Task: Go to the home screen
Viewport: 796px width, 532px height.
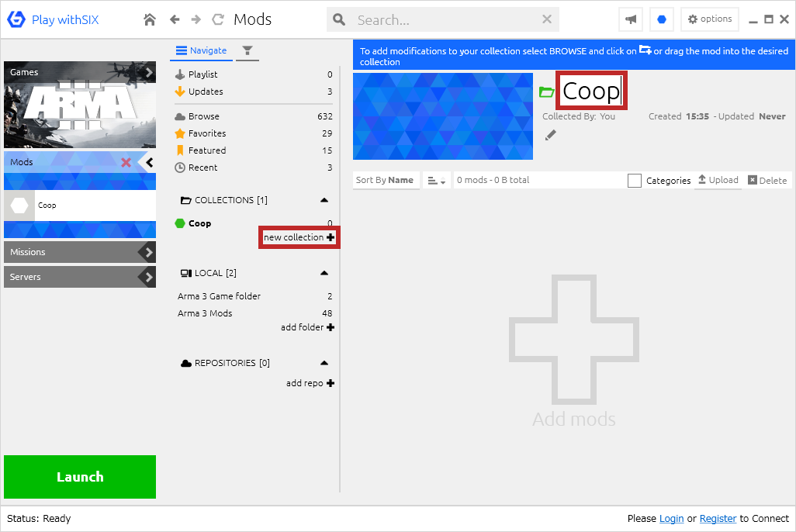Action: point(150,20)
